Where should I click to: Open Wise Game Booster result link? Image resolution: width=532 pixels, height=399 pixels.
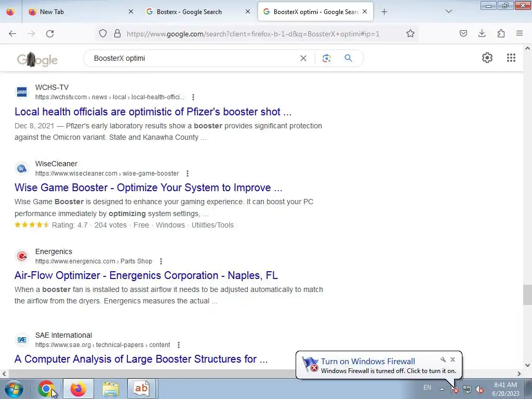click(x=148, y=188)
